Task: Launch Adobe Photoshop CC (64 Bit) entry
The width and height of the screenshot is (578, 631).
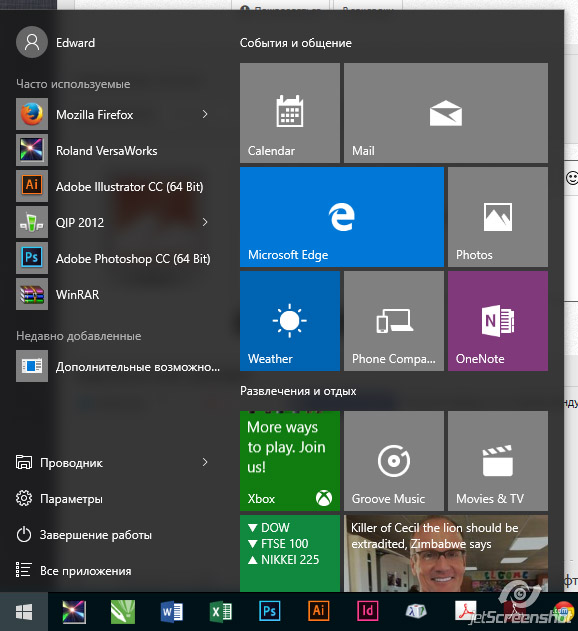Action: 115,258
